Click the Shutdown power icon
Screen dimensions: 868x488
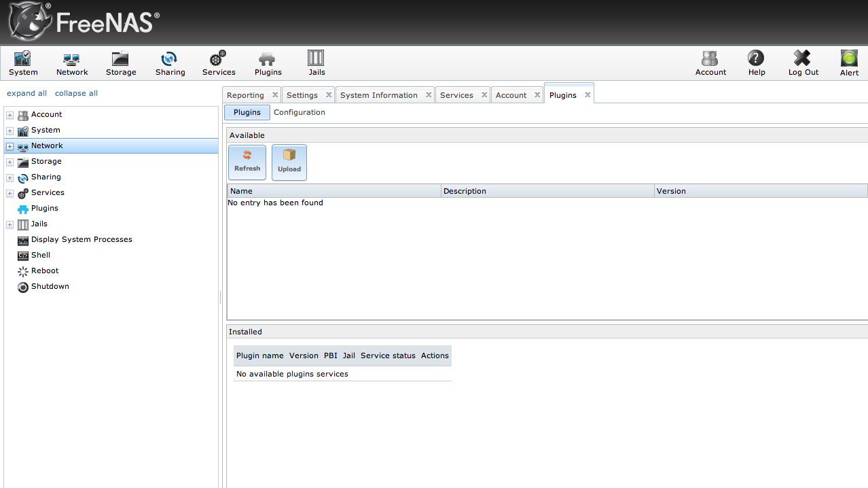coord(23,287)
